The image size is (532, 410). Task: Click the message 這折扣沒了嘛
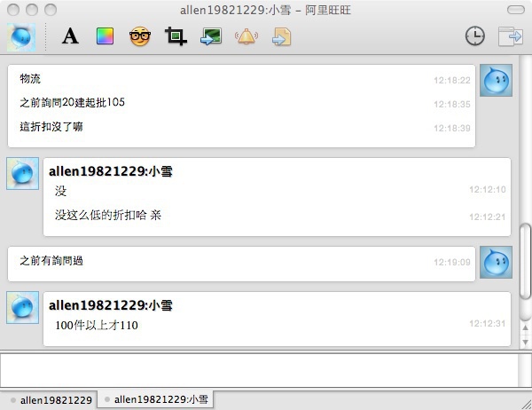click(x=51, y=127)
